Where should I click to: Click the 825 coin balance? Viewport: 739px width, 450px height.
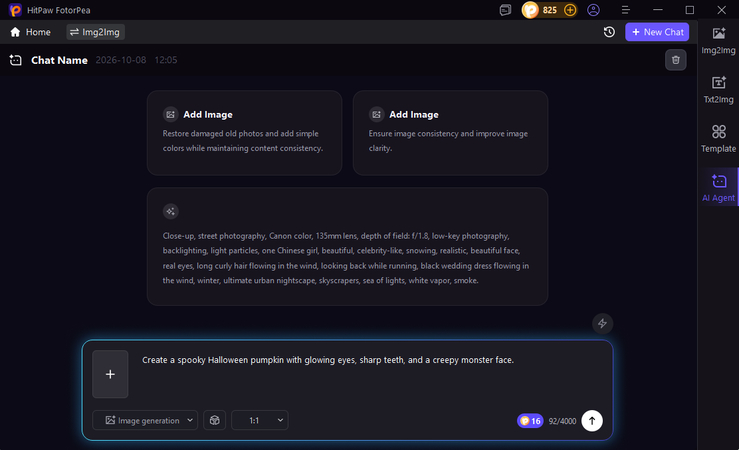click(550, 10)
